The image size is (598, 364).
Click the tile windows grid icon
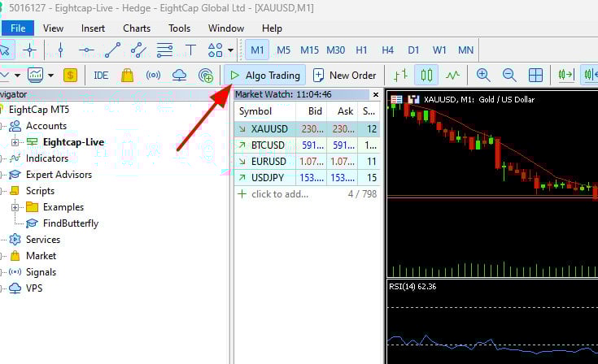point(535,76)
